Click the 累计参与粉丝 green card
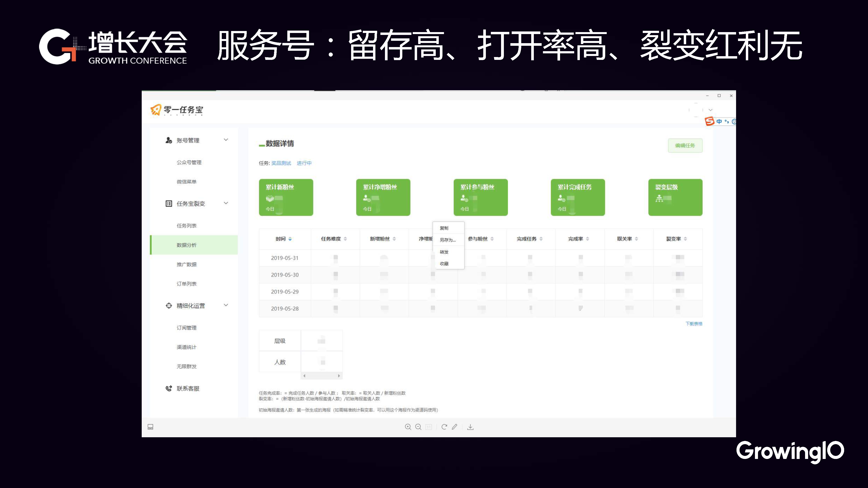 pyautogui.click(x=480, y=197)
